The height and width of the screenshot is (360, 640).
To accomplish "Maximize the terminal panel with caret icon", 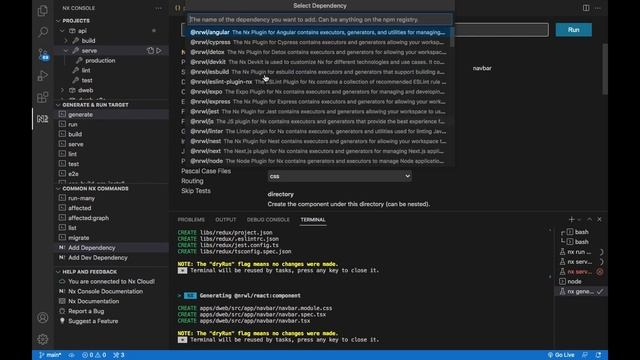I will point(589,220).
